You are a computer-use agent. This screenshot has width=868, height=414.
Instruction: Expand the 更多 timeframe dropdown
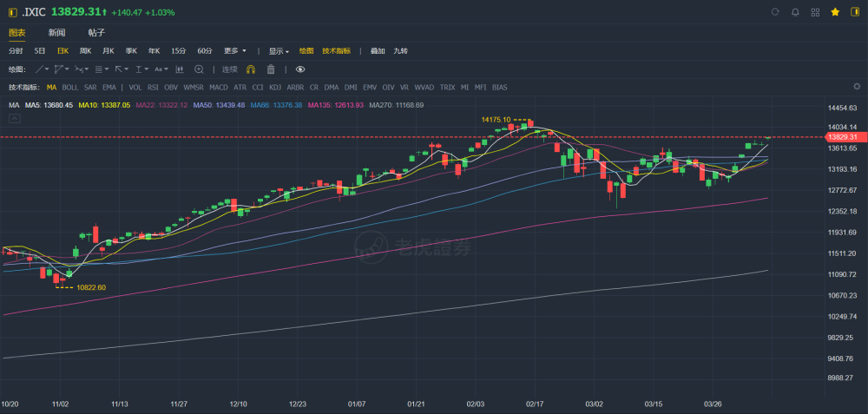pos(235,50)
